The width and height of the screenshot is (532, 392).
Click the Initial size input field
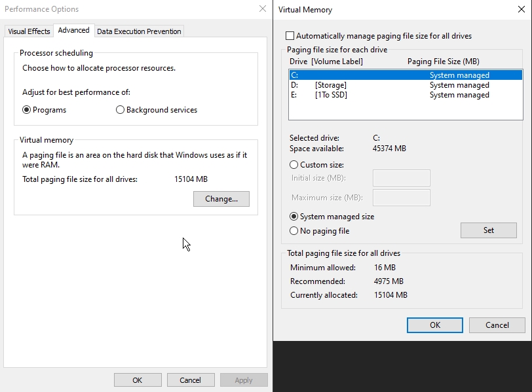pos(401,179)
